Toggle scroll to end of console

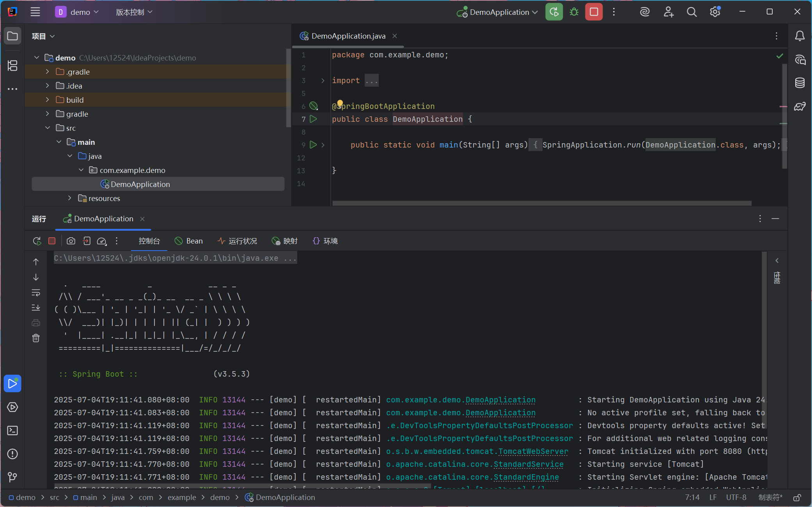[36, 308]
